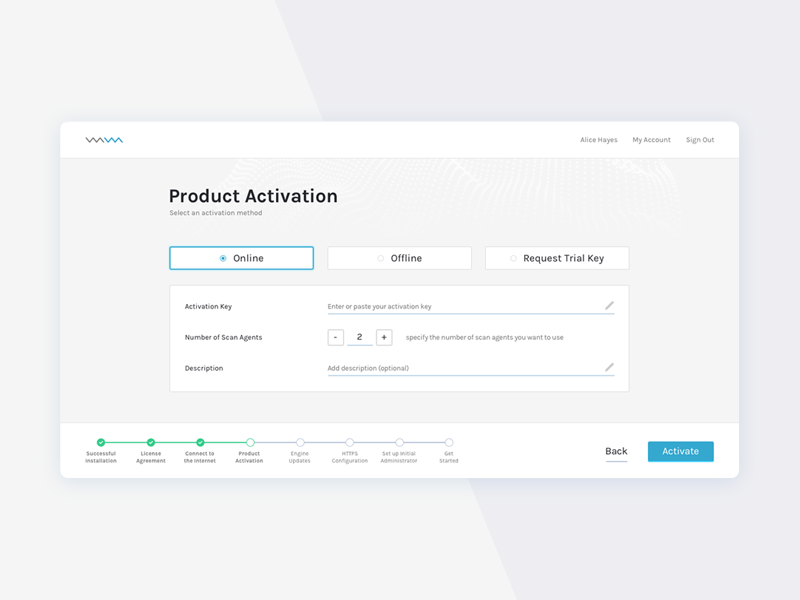Select the Offline activation method

pyautogui.click(x=398, y=257)
